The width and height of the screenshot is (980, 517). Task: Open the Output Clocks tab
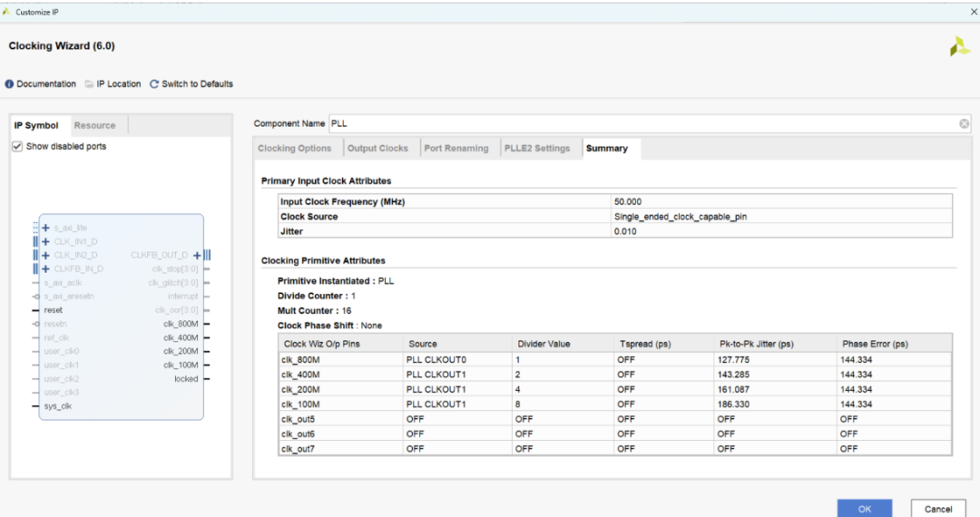point(377,149)
